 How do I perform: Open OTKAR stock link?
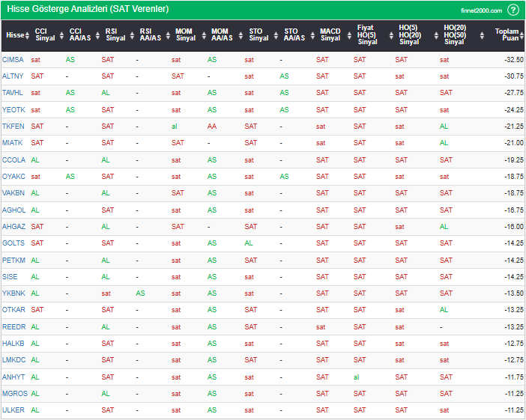click(13, 309)
